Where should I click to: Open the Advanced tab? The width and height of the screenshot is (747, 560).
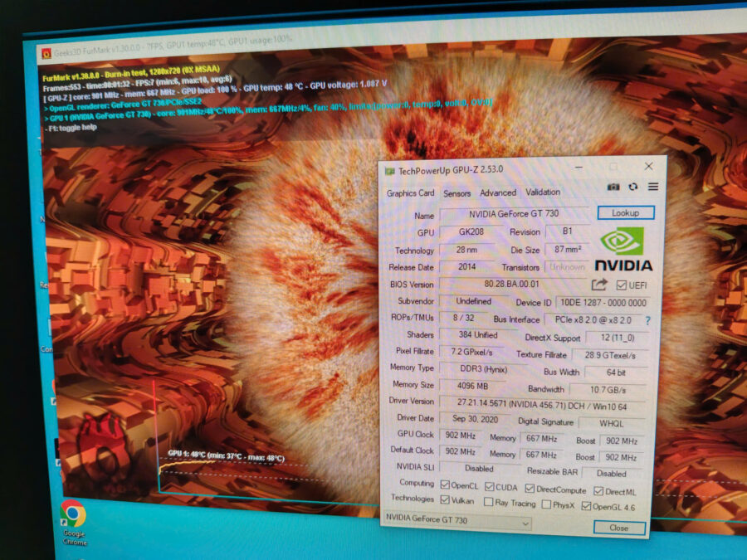[498, 192]
